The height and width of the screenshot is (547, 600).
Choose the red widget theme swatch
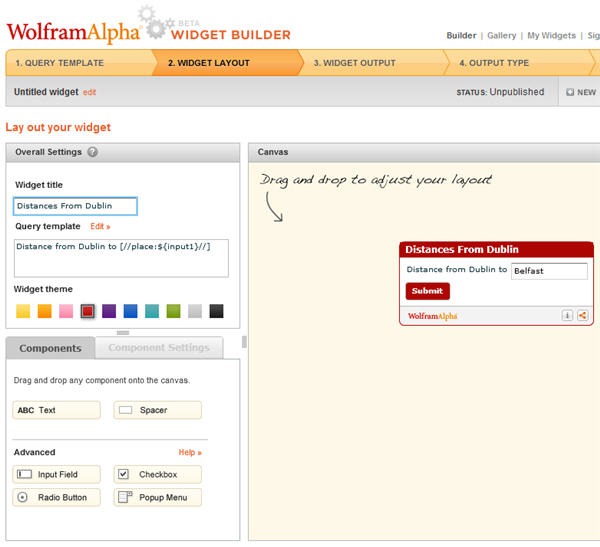click(x=88, y=311)
